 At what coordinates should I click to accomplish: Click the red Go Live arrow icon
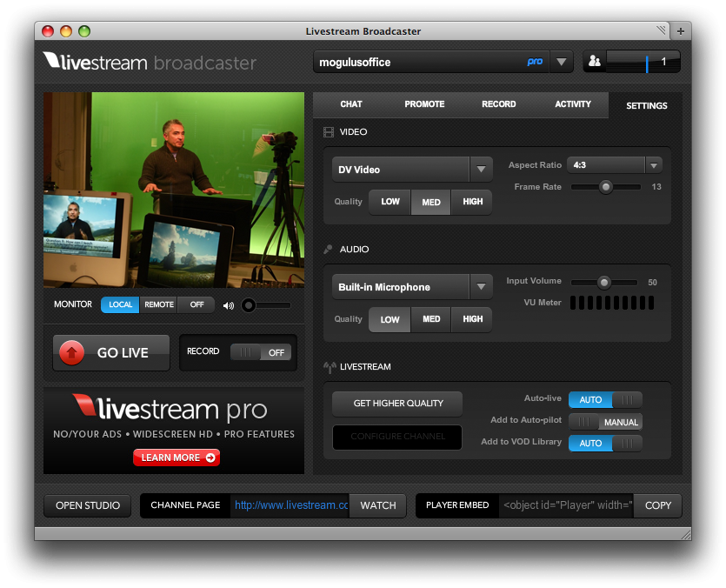tap(71, 352)
